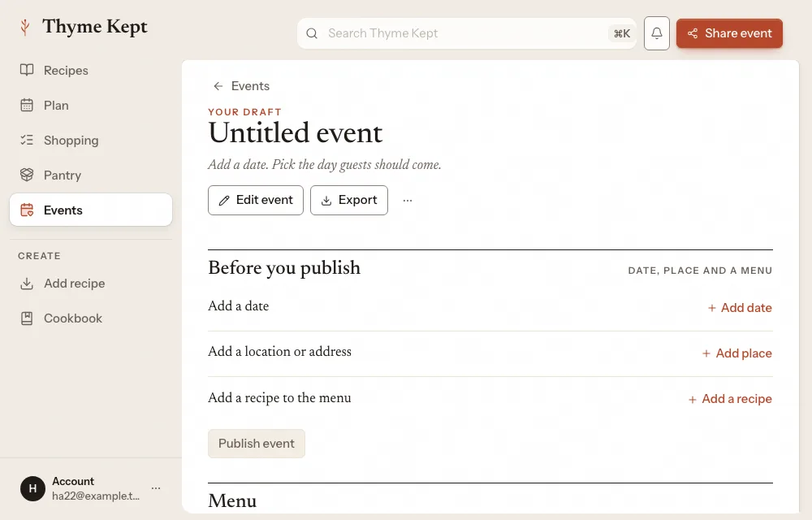812x520 pixels.
Task: Click the 'Pick the day guests should come' hint
Action: point(356,165)
